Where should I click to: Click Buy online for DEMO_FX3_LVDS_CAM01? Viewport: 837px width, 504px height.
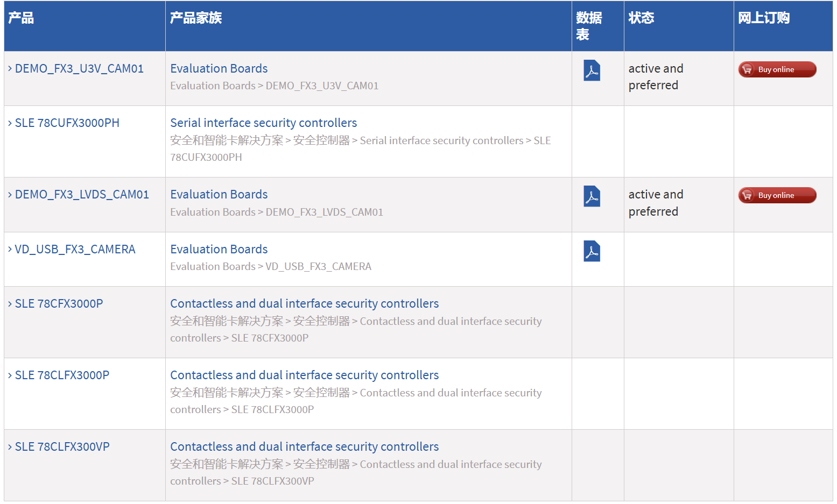777,195
